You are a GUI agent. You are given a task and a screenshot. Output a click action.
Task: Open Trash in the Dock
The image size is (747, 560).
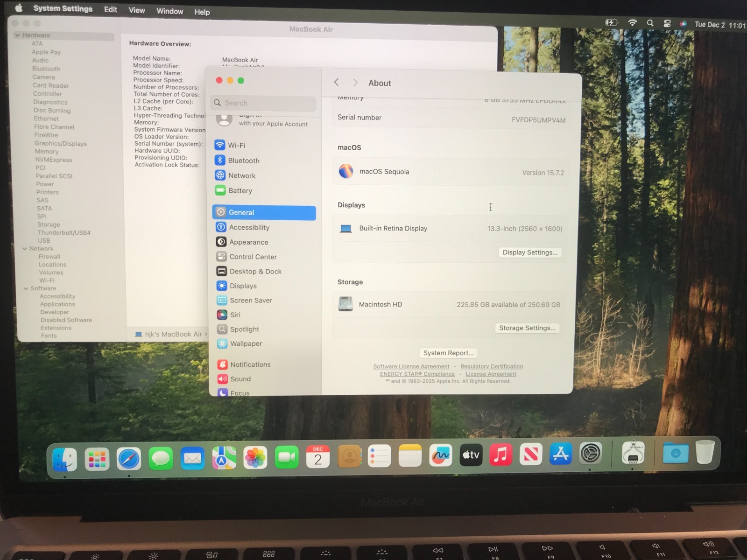point(705,452)
